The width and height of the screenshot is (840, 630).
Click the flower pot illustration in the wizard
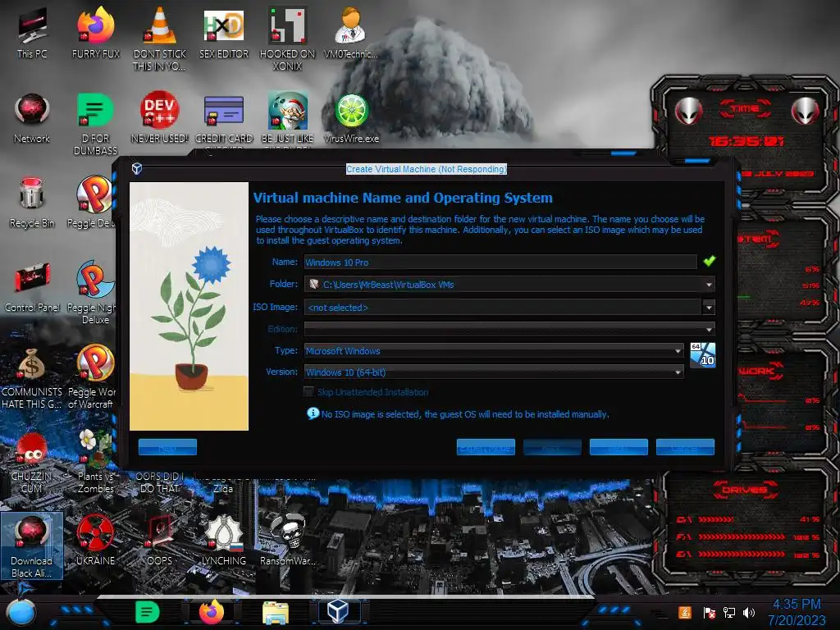[189, 307]
